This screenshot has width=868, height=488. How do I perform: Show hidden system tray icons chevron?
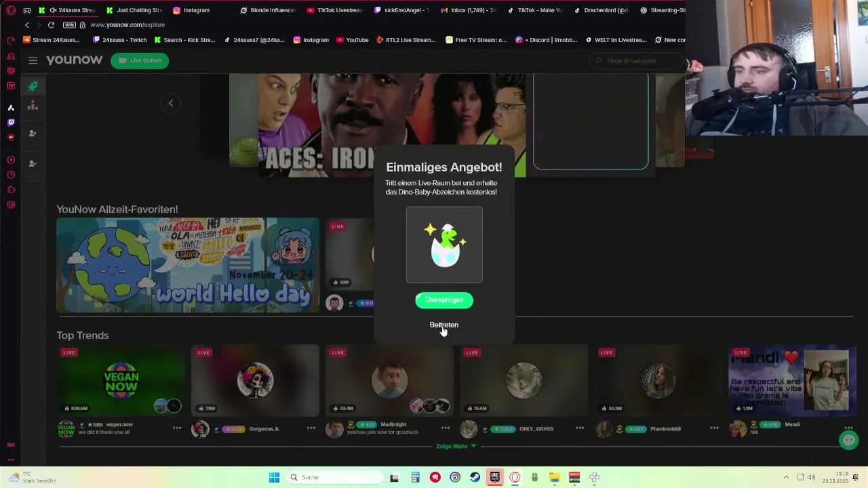[786, 477]
